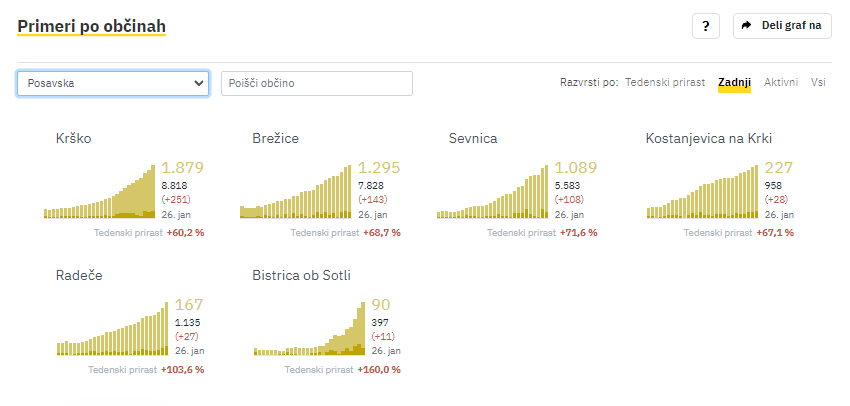The image size is (850, 406).
Task: Select the Kostanjevica na Krki chart
Action: tap(702, 191)
